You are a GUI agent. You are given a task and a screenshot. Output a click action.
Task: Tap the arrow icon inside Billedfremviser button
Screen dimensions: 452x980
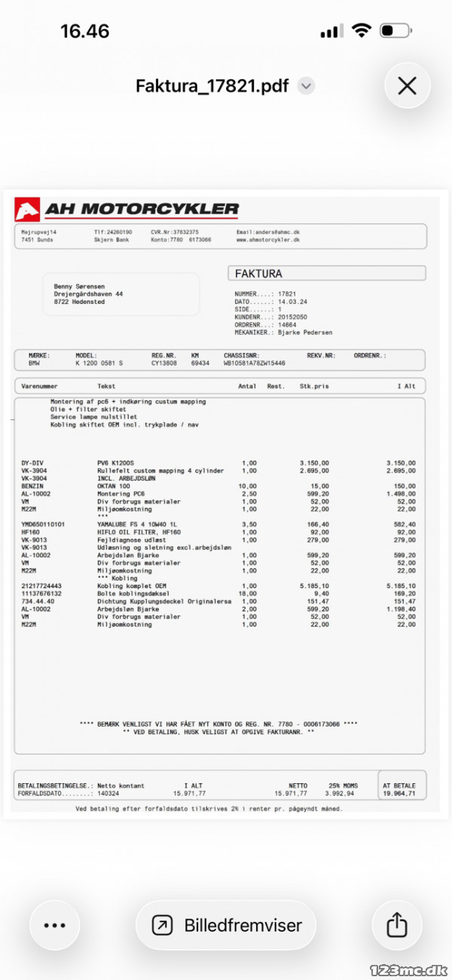[x=162, y=925]
